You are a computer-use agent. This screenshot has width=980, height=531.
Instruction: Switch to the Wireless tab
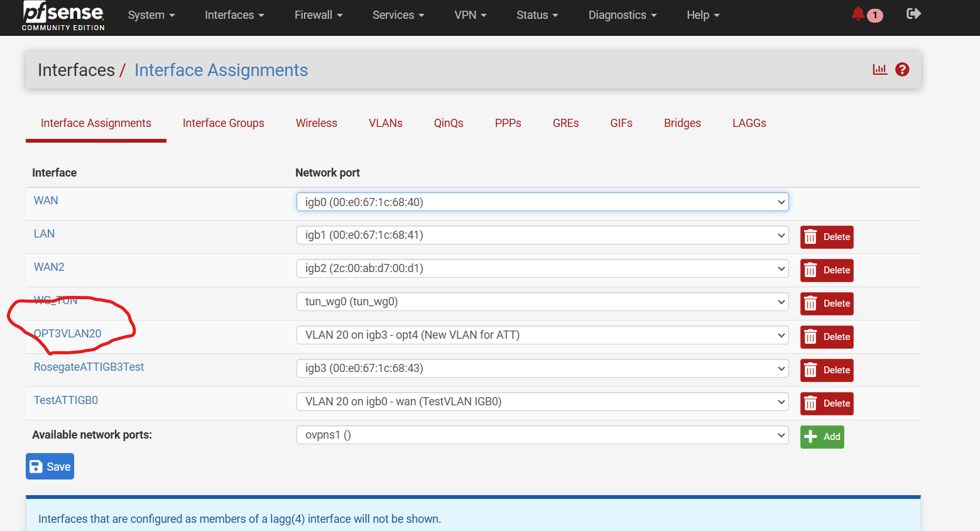[317, 123]
